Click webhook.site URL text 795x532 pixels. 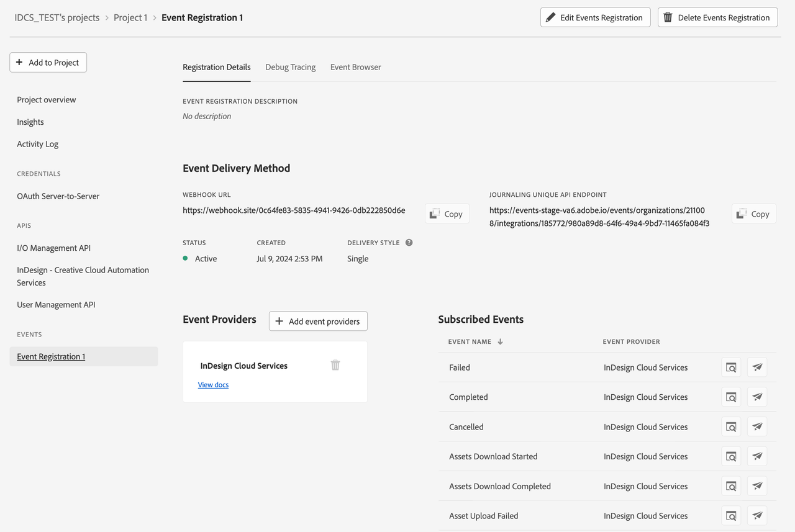[294, 210]
